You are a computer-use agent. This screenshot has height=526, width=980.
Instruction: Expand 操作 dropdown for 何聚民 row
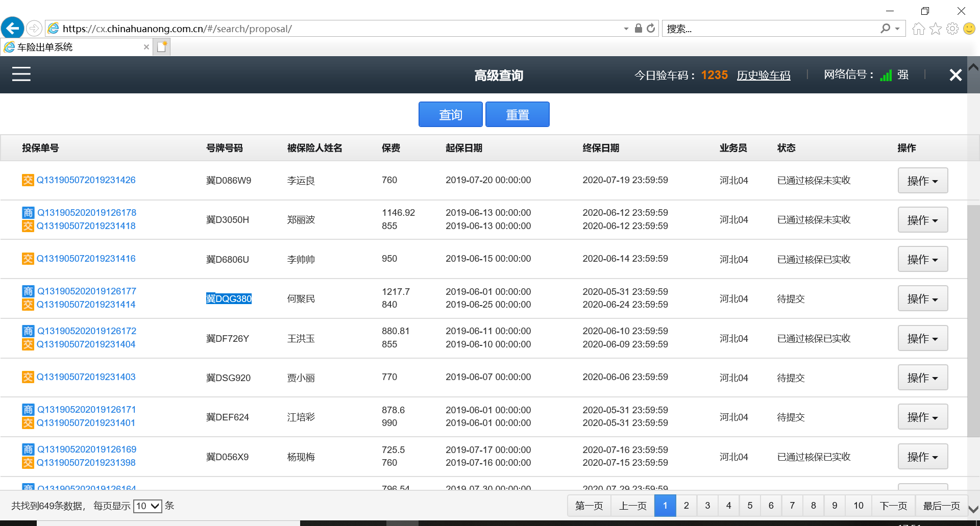pyautogui.click(x=922, y=298)
